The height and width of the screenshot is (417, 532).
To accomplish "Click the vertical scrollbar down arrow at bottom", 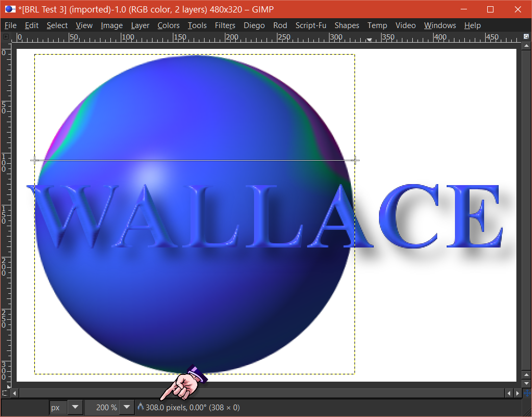I will point(526,383).
